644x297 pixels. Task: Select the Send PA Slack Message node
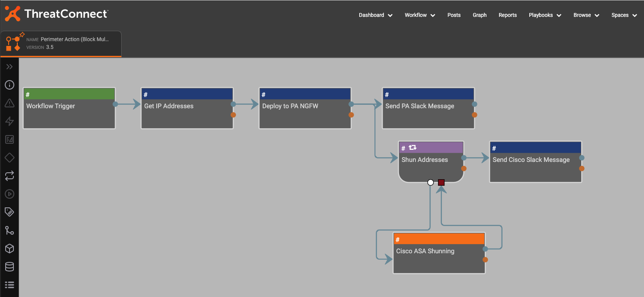(428, 108)
